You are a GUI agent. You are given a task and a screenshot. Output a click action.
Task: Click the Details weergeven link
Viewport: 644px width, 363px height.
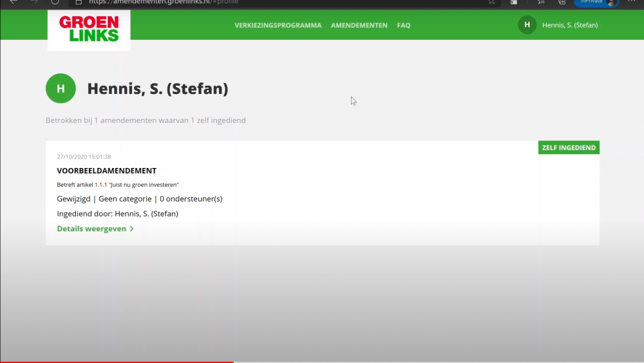[x=91, y=228]
